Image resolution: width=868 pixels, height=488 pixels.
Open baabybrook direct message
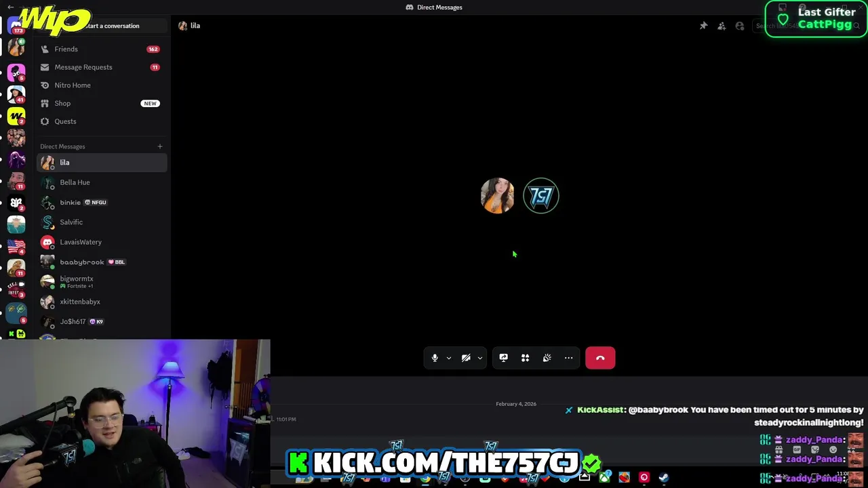(102, 262)
